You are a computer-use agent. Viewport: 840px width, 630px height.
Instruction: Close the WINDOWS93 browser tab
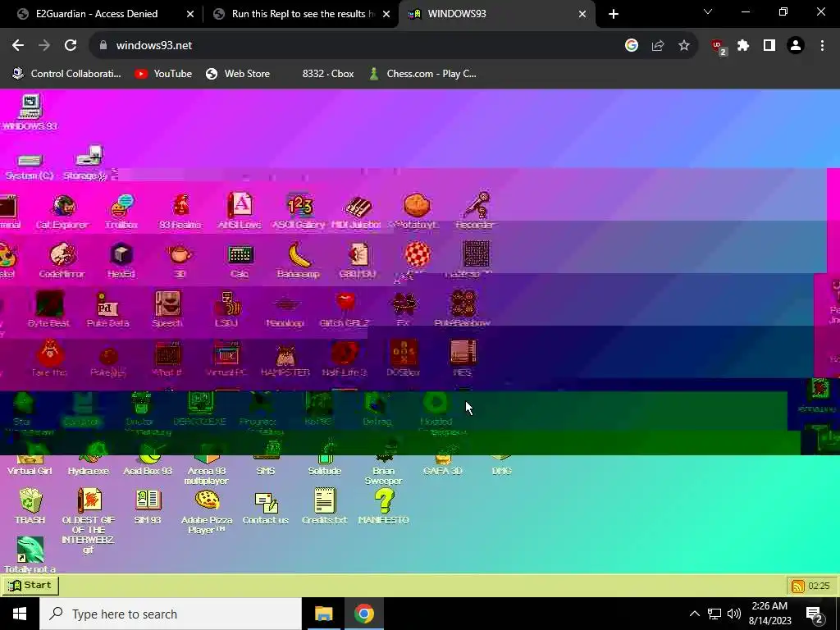582,14
